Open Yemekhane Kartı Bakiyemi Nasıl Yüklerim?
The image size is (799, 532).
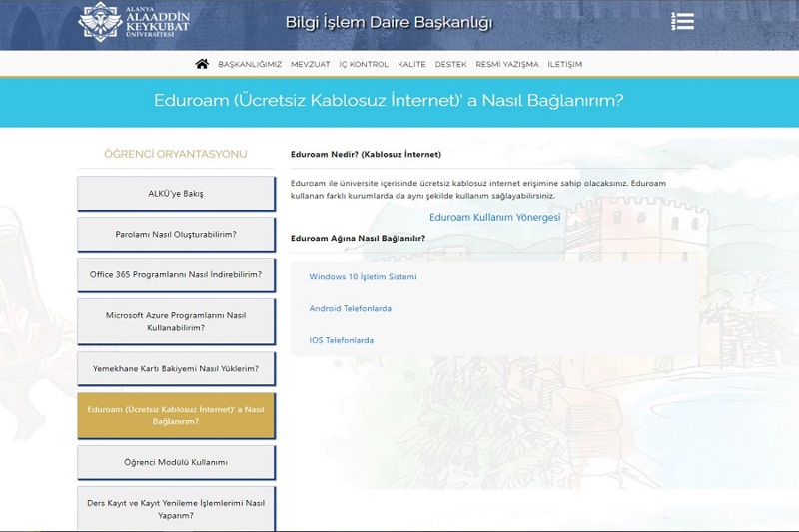[176, 368]
